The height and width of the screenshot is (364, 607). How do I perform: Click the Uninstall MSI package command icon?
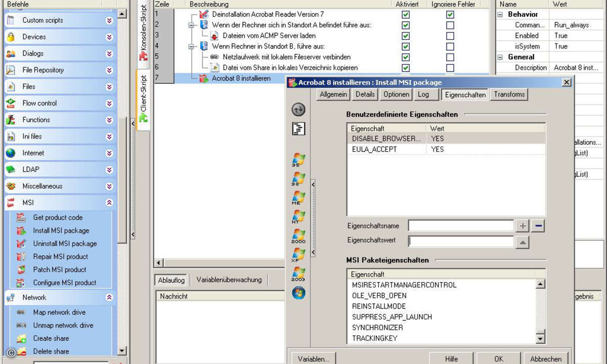[x=21, y=244]
